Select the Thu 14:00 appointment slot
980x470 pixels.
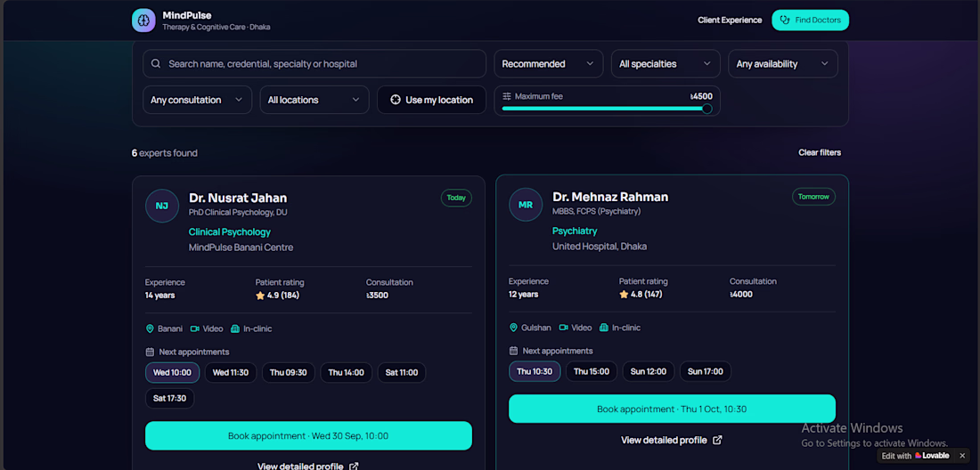[347, 373]
